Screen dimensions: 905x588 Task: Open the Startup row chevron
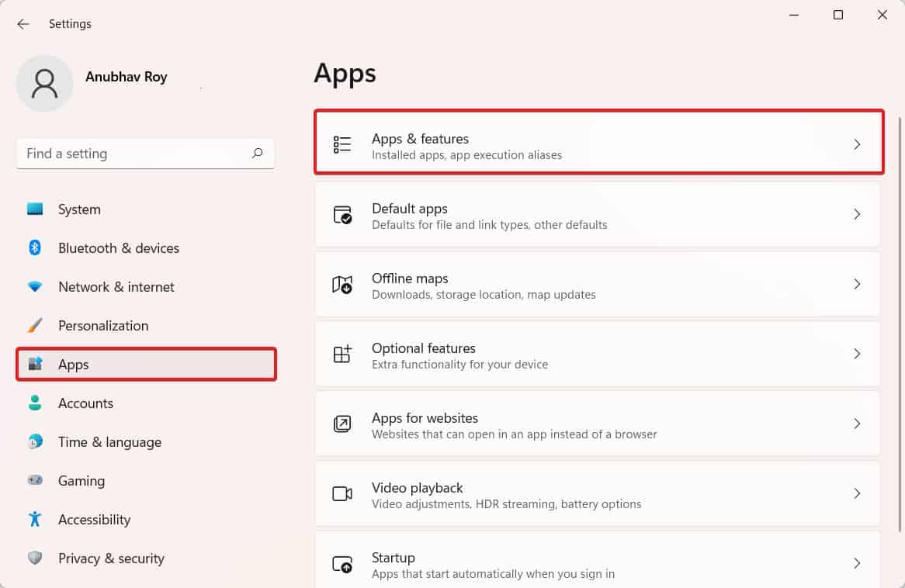pyautogui.click(x=857, y=563)
